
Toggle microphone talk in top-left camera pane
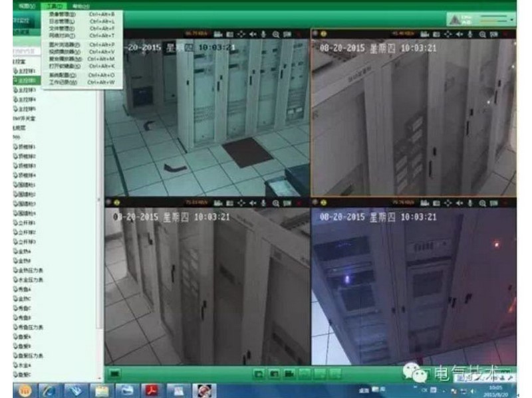(x=264, y=33)
